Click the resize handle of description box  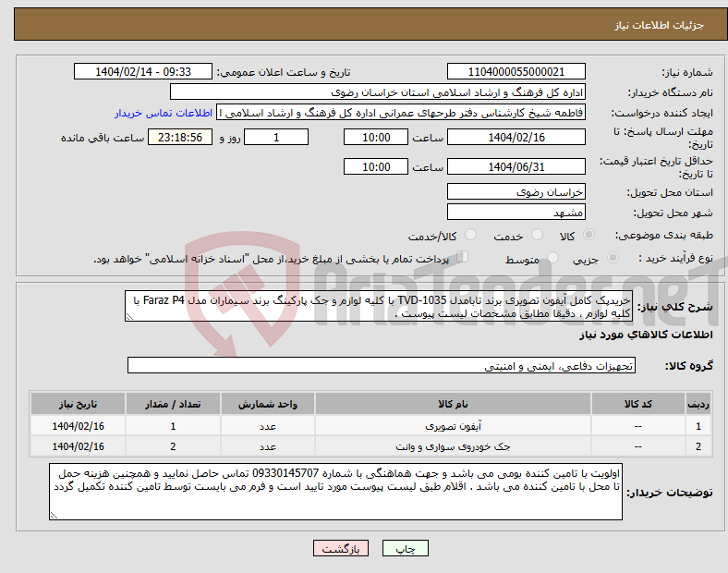129,317
